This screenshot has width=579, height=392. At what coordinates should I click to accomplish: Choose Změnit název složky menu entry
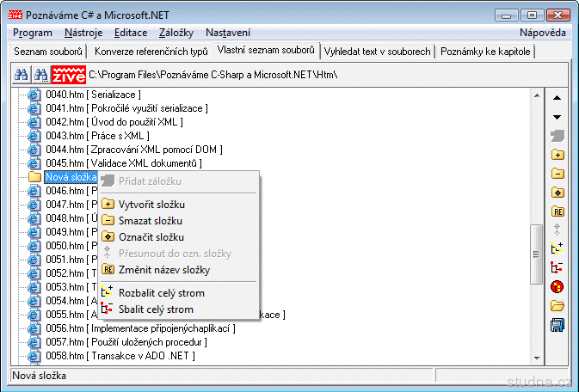179,270
